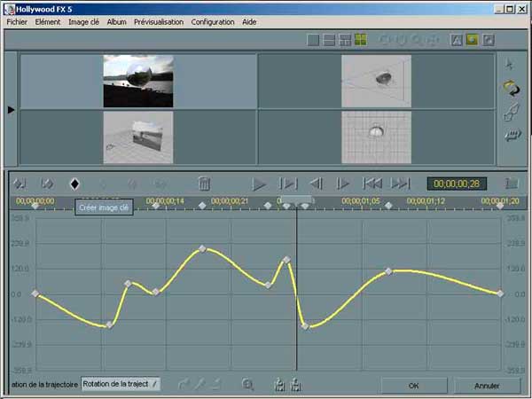Click the perspective view with tilted image

pos(138,137)
